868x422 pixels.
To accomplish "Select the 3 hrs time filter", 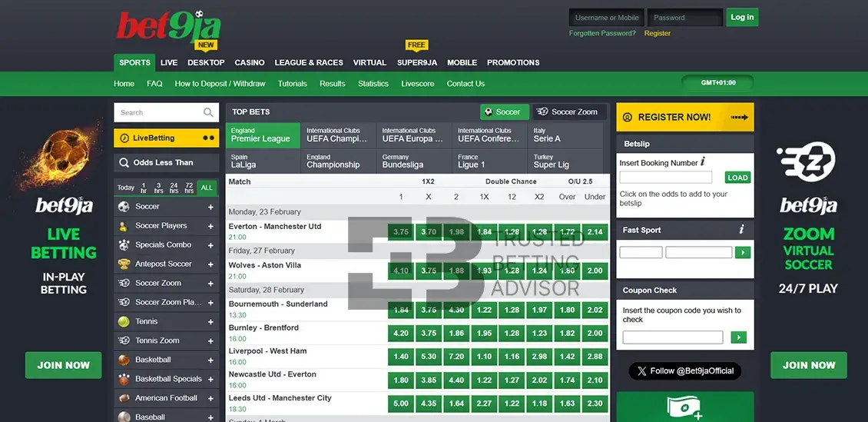I will (x=158, y=188).
